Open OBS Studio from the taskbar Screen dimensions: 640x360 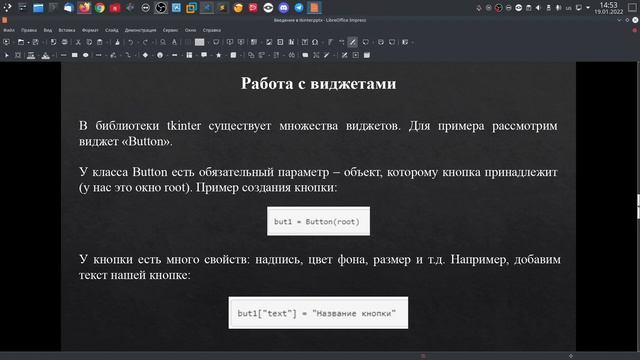pos(161,8)
